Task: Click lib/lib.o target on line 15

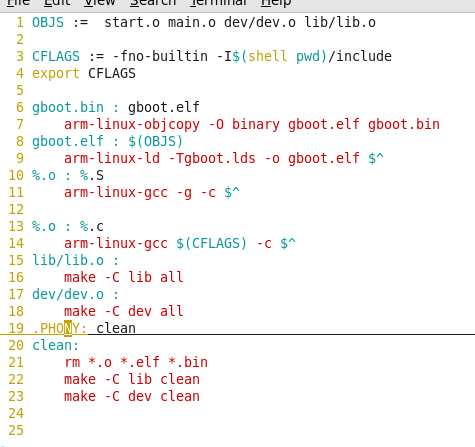Action: tap(68, 260)
